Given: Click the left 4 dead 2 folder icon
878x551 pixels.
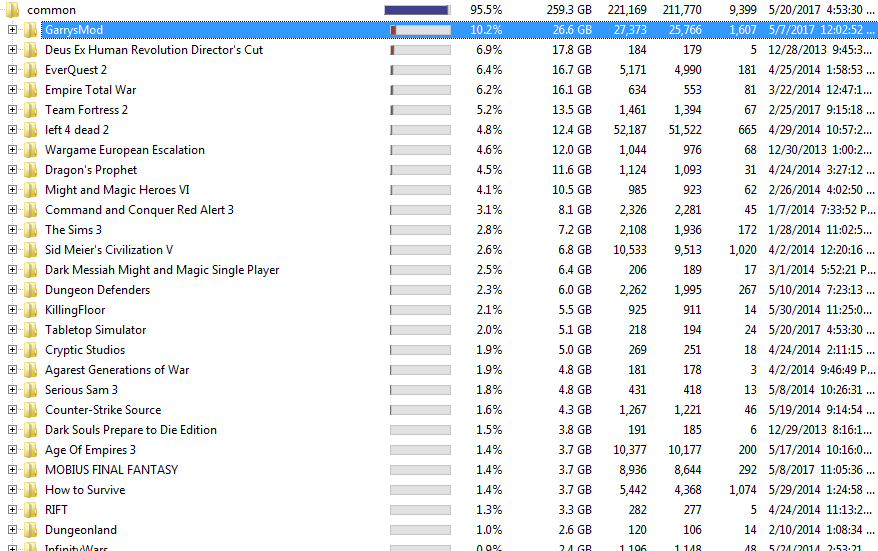Looking at the screenshot, I should [x=30, y=130].
